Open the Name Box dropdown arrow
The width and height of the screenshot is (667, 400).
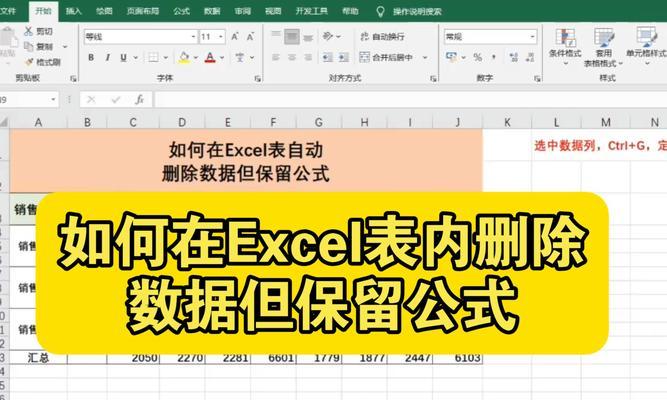pyautogui.click(x=53, y=100)
